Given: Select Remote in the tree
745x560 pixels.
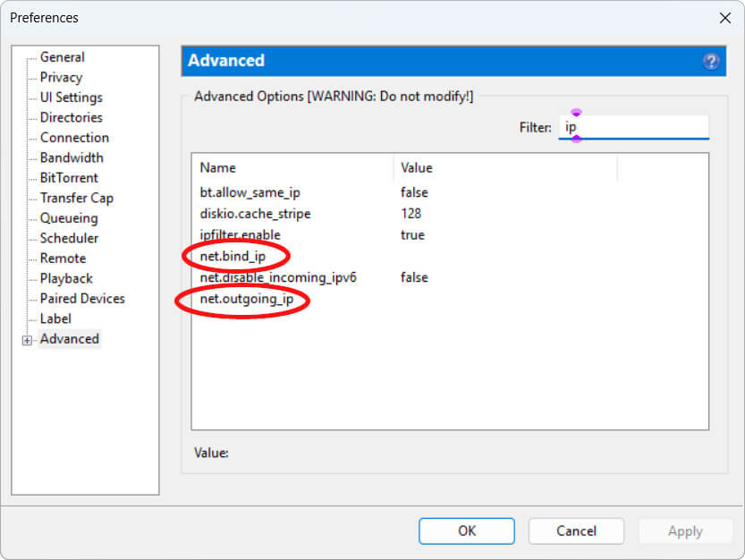Looking at the screenshot, I should coord(63,259).
